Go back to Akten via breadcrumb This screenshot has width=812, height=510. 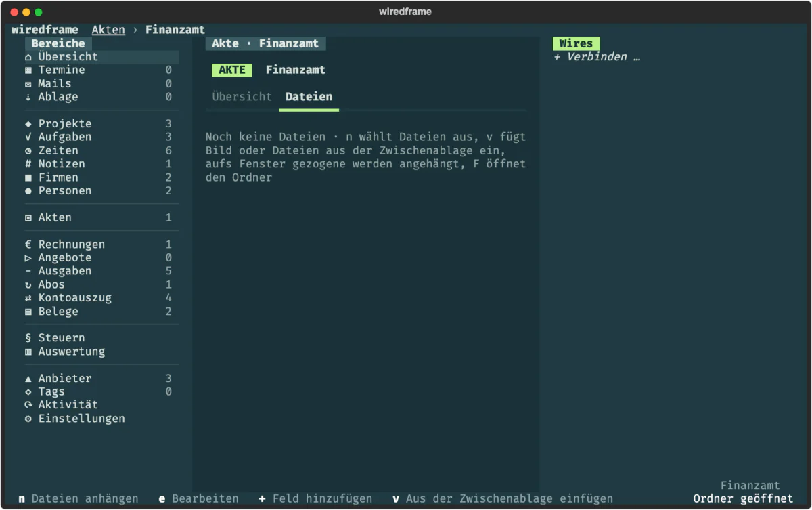[x=108, y=30]
